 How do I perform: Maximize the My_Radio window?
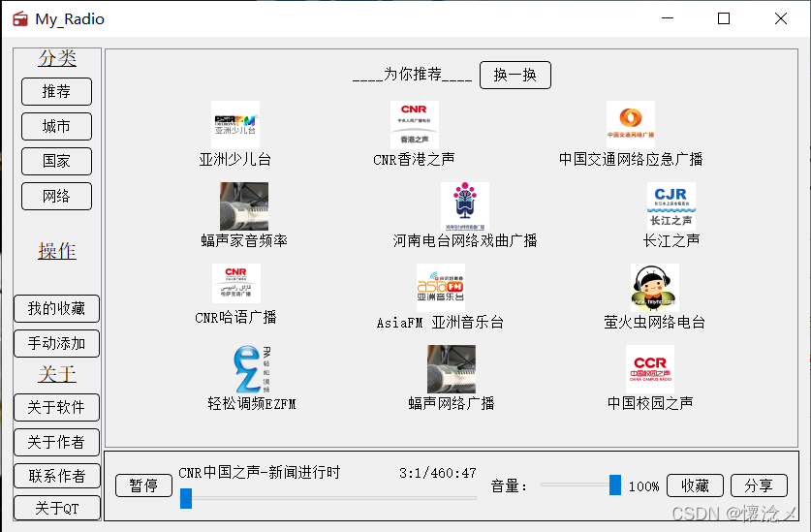(x=724, y=18)
